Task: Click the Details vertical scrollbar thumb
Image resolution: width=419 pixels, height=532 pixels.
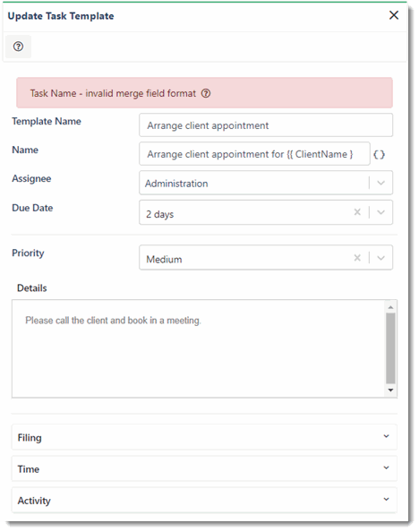Action: [390, 348]
